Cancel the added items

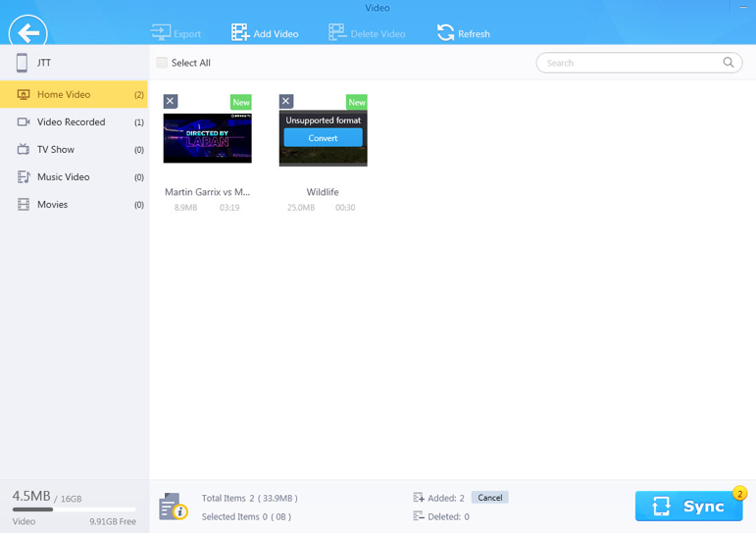pyautogui.click(x=490, y=498)
